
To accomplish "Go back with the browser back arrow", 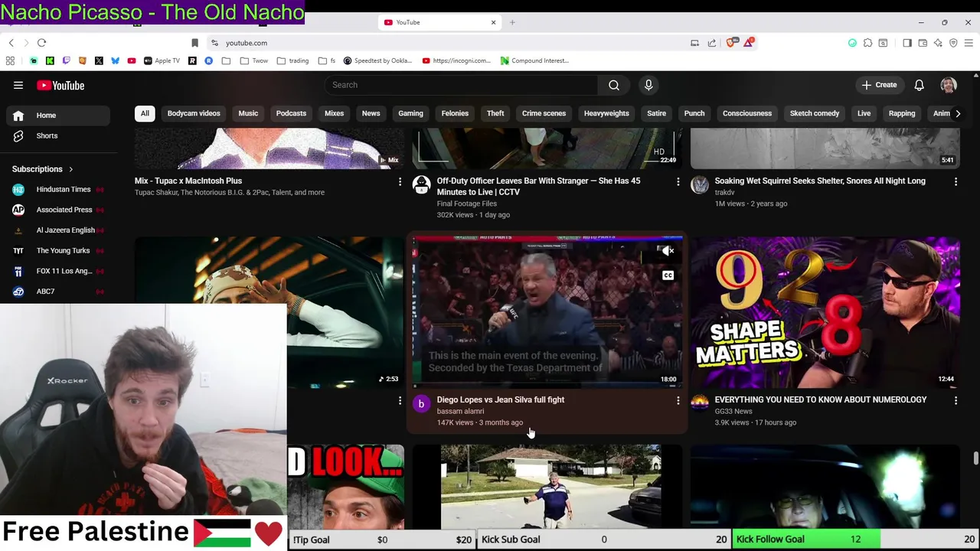I will (11, 43).
